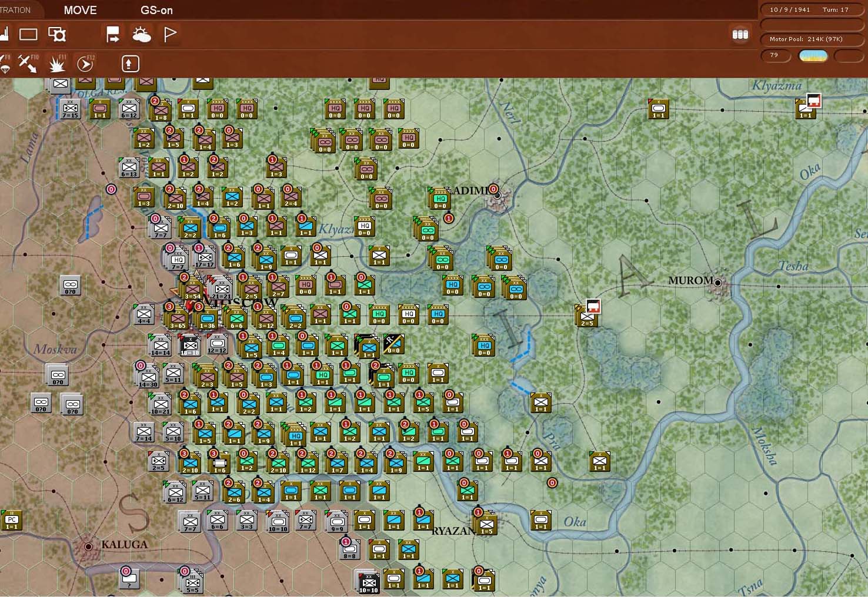Select the F12 circled arrow icon
This screenshot has width=868, height=597.
tap(86, 63)
